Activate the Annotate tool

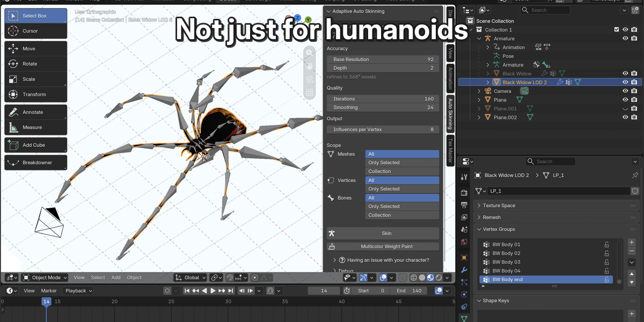point(36,112)
